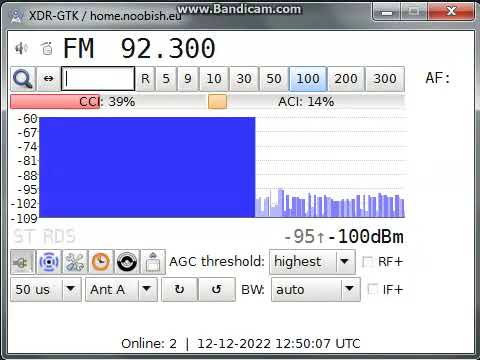Click the antenna rotator icon beside FM
This screenshot has width=480, height=360.
pos(47,49)
